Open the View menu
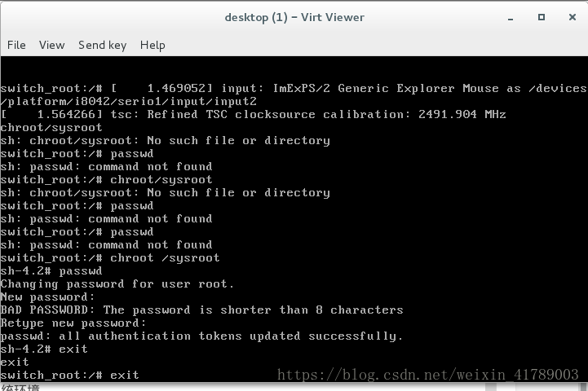588x391 pixels. click(51, 45)
